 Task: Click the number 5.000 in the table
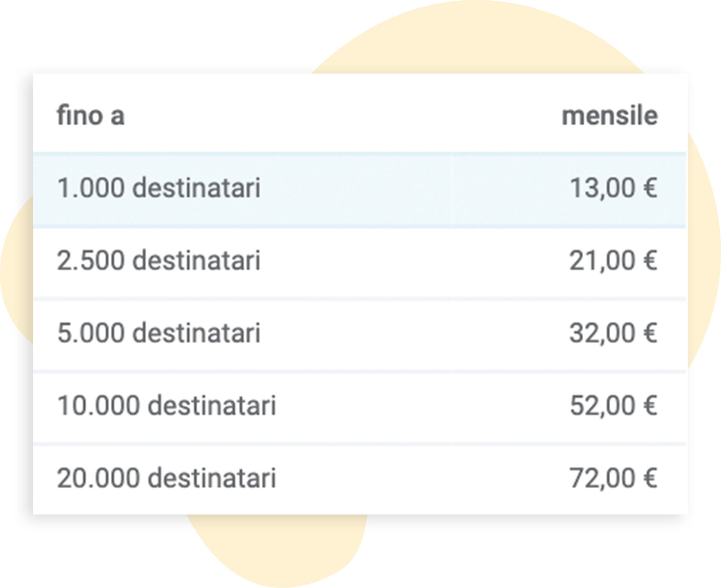coord(91,333)
